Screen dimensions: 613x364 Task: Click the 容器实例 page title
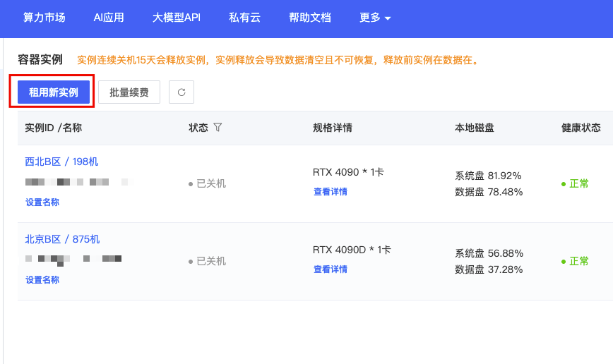pyautogui.click(x=40, y=60)
